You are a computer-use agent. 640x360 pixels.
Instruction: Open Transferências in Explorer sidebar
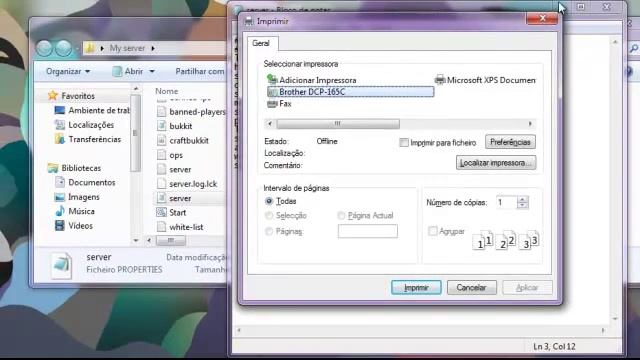click(x=94, y=139)
